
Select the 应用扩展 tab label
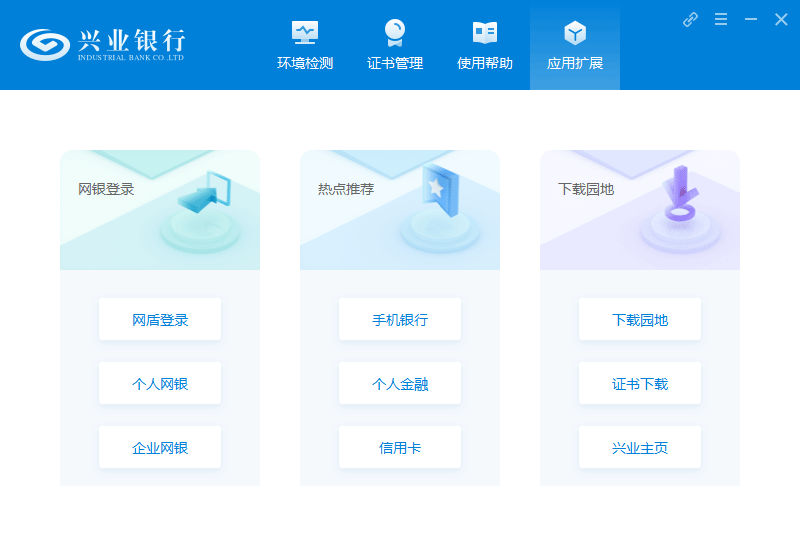click(x=575, y=63)
